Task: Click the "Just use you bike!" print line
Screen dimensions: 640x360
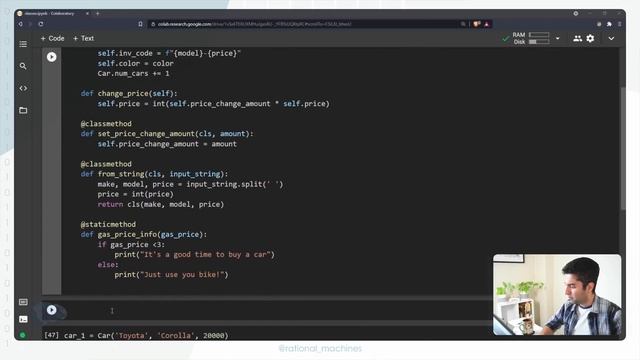Action: [x=171, y=275]
